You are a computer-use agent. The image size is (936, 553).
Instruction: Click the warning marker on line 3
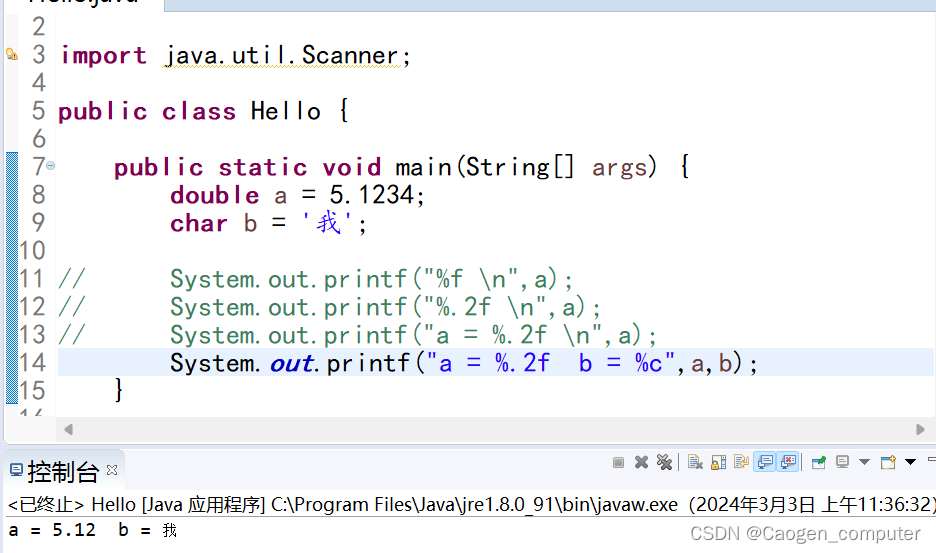pyautogui.click(x=11, y=55)
